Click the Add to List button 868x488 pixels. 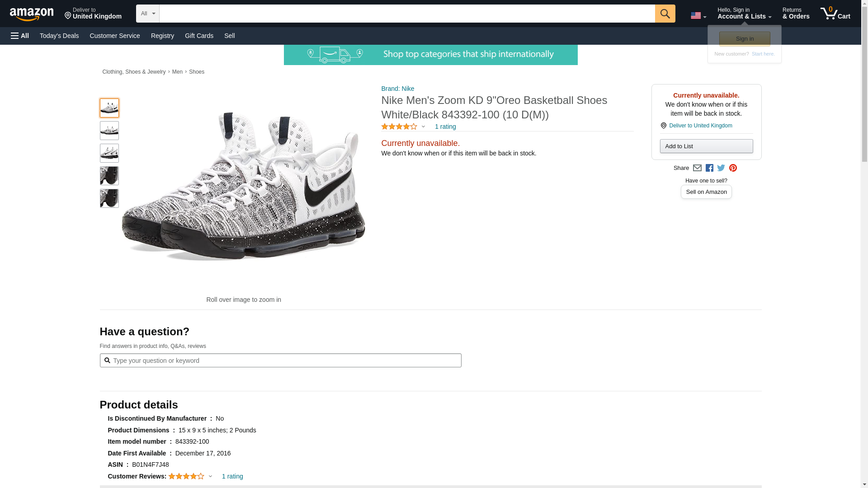(706, 146)
